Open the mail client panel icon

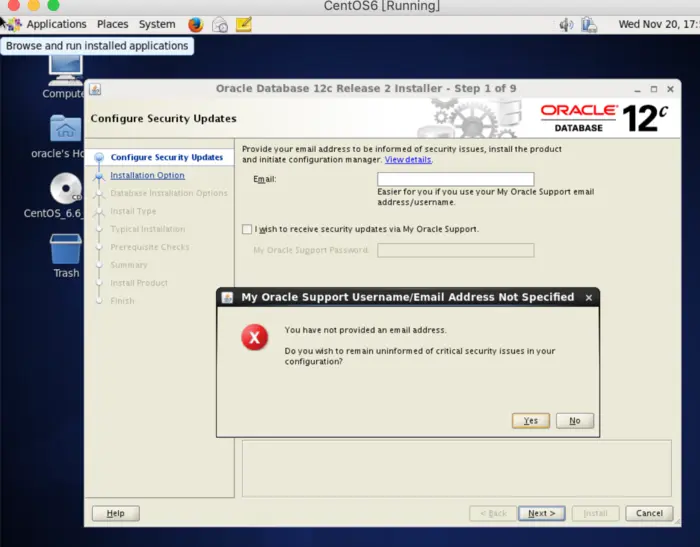coord(220,25)
